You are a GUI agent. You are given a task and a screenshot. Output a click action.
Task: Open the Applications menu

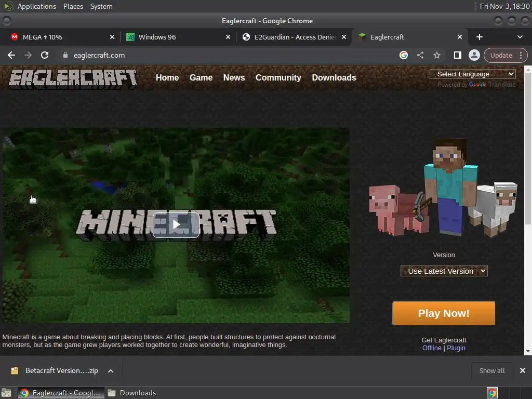pos(37,6)
